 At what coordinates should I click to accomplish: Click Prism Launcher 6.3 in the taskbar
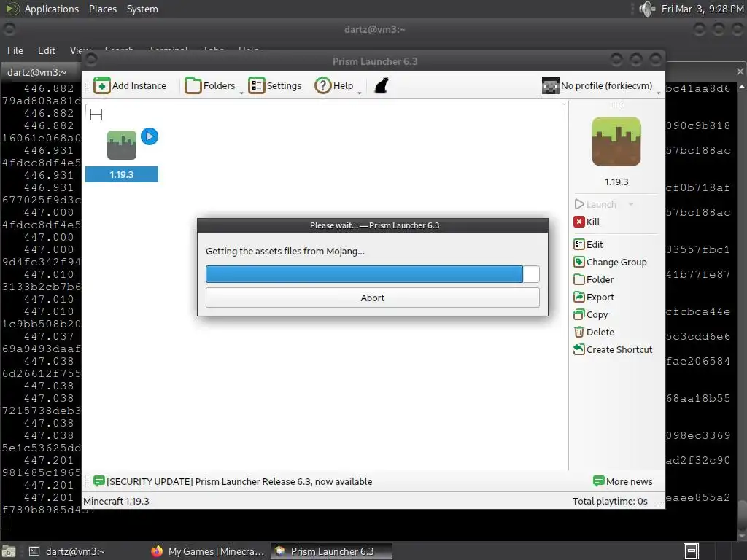pos(332,551)
